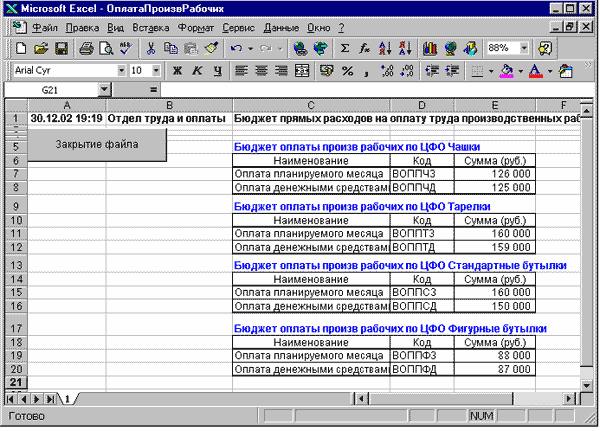Increase indent icon on formatting toolbar
This screenshot has width=600, height=431.
[452, 71]
